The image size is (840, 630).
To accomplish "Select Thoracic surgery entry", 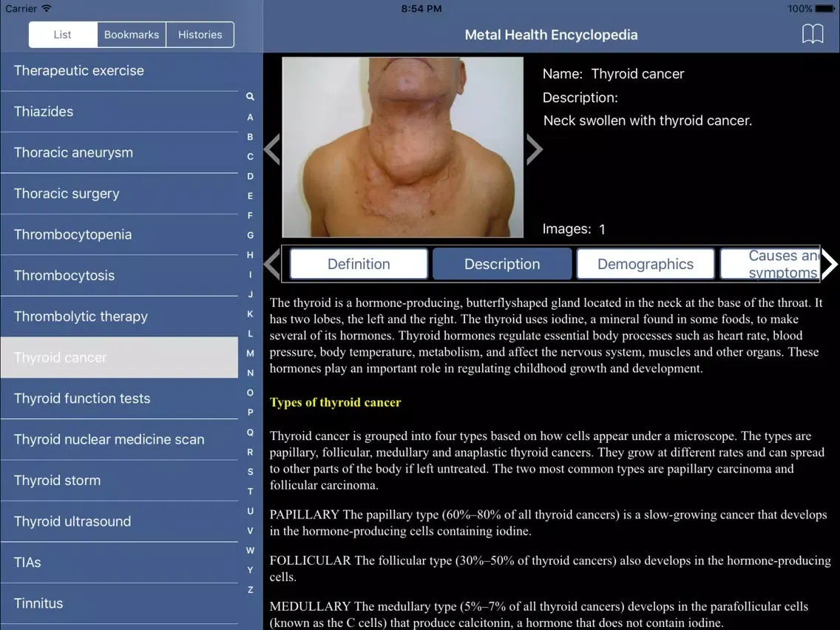I will coord(120,194).
